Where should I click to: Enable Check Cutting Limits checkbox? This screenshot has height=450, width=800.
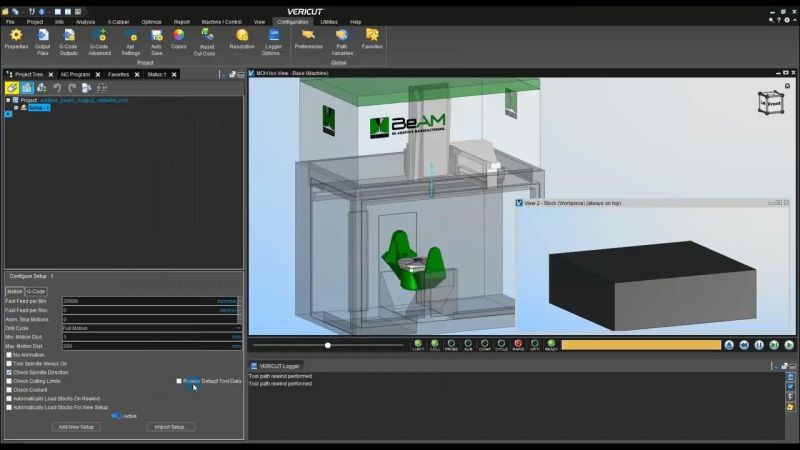click(10, 381)
